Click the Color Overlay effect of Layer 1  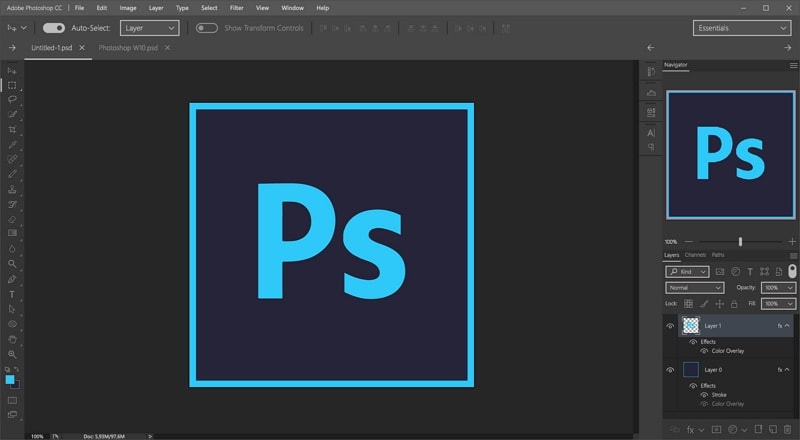pos(728,351)
